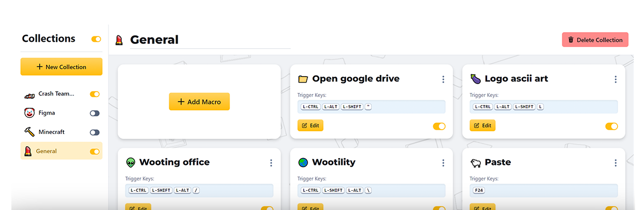
Task: Click the Add Macro button
Action: (x=199, y=102)
